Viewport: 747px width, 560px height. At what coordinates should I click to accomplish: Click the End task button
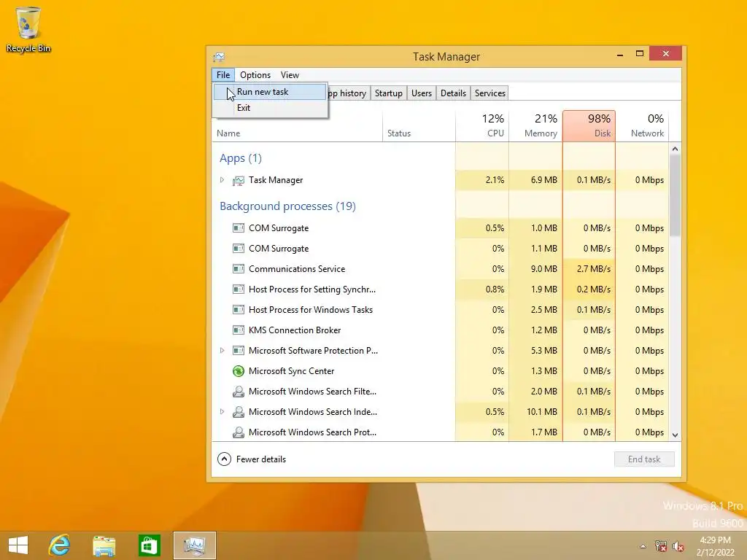pyautogui.click(x=644, y=459)
